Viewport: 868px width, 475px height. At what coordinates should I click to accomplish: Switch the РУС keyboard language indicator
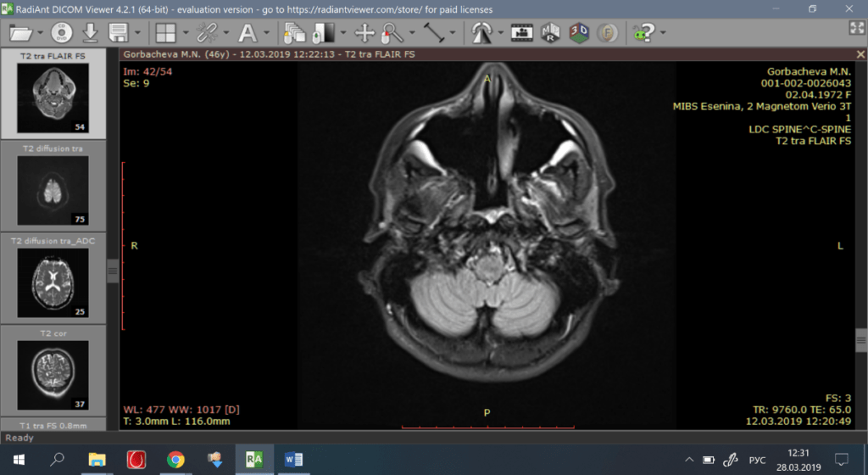[757, 460]
